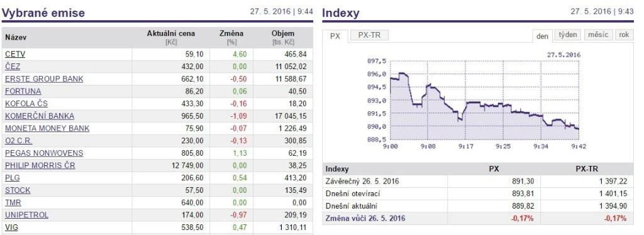This screenshot has width=644, height=235.
Task: Select the PX index tab
Action: 335,36
